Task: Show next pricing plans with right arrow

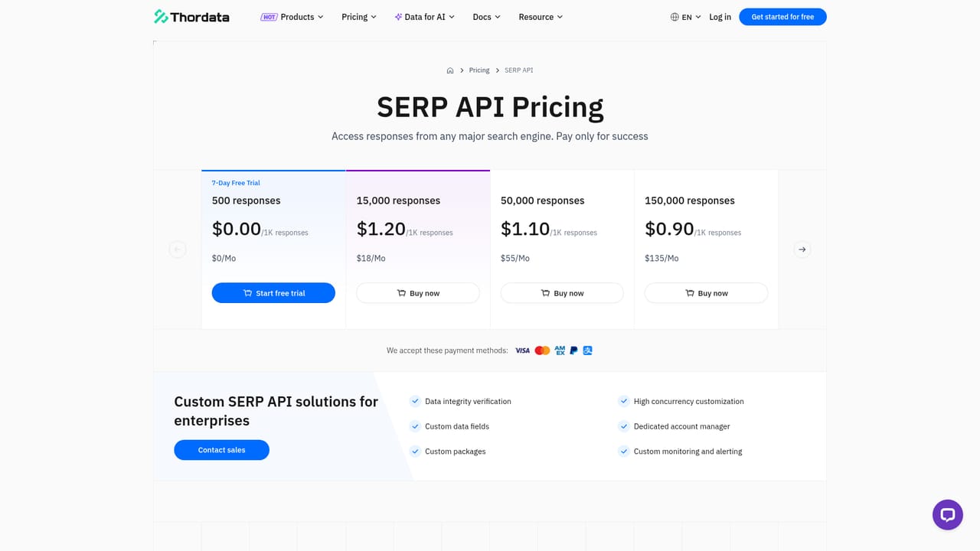Action: tap(802, 249)
